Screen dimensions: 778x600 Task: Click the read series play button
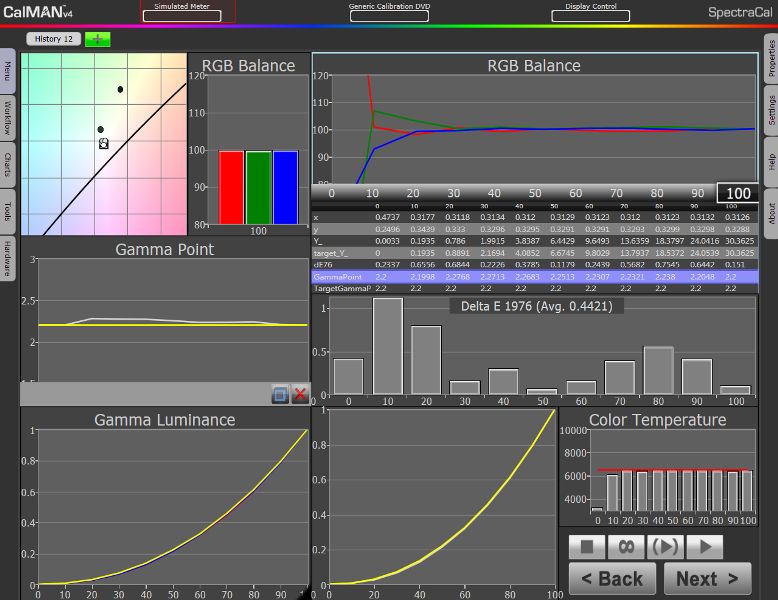(665, 546)
